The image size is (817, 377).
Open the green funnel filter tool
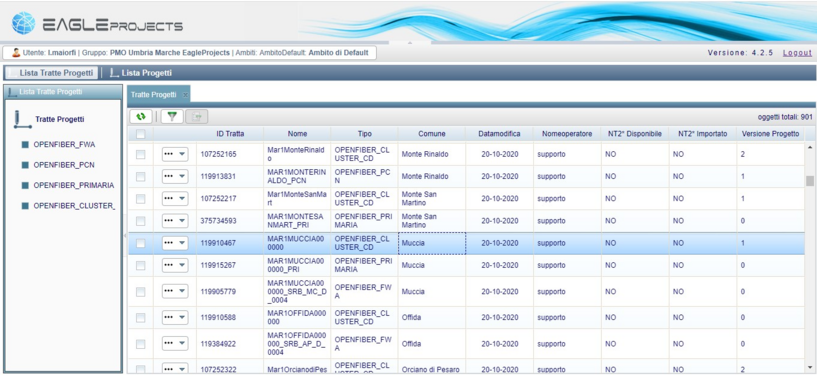point(172,117)
